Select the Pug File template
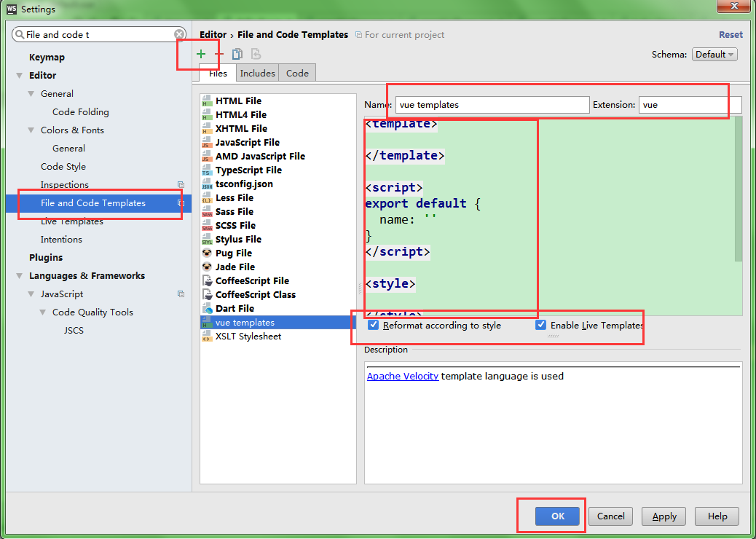Viewport: 756px width, 539px height. (x=278, y=253)
